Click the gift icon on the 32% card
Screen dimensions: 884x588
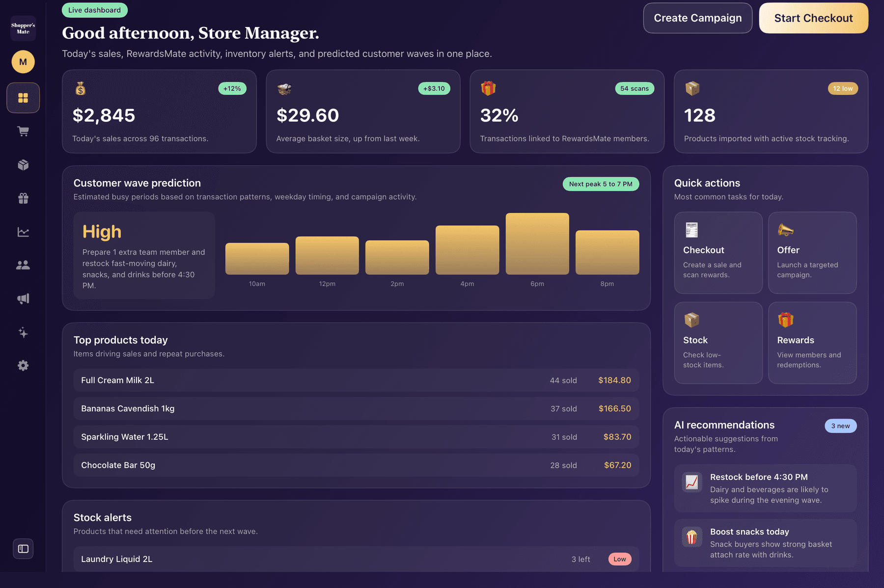coord(488,88)
